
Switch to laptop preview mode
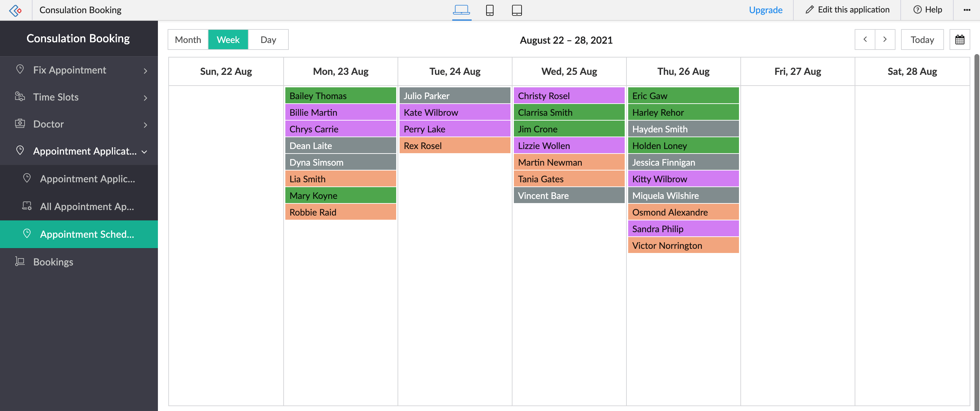pyautogui.click(x=462, y=9)
